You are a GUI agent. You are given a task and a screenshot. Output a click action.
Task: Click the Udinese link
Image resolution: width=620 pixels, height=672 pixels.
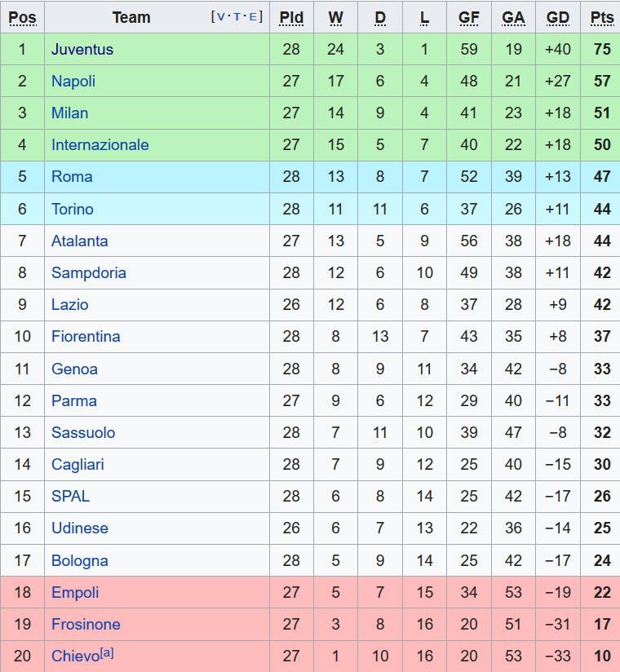click(79, 528)
